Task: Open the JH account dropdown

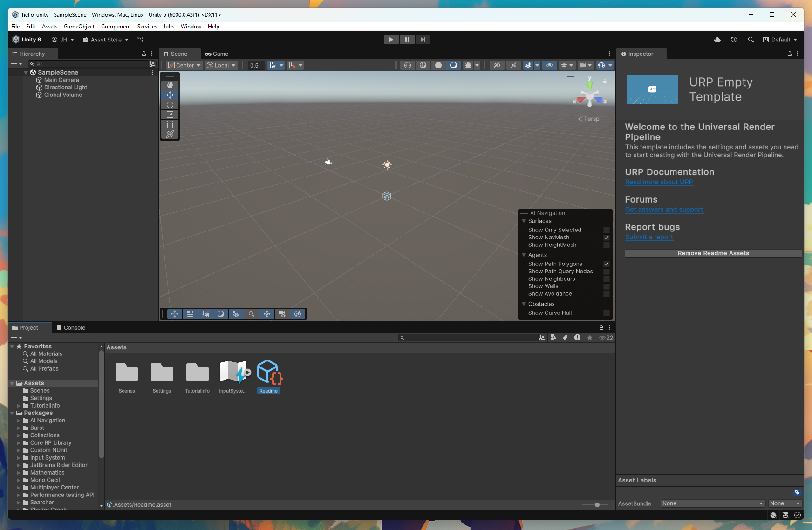Action: [63, 40]
